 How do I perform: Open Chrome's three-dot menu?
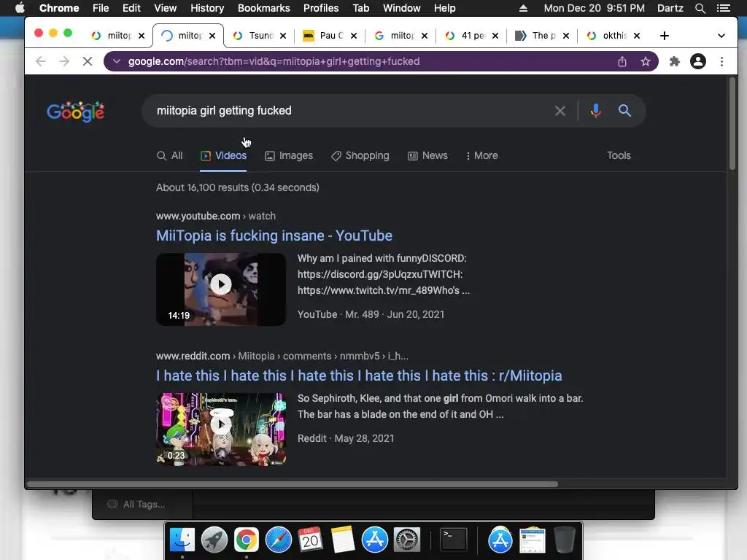coord(721,61)
